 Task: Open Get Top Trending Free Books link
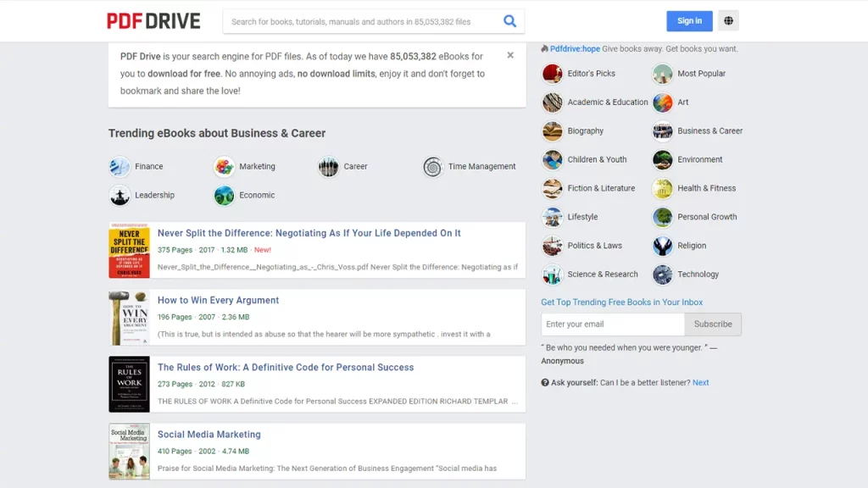(x=621, y=302)
